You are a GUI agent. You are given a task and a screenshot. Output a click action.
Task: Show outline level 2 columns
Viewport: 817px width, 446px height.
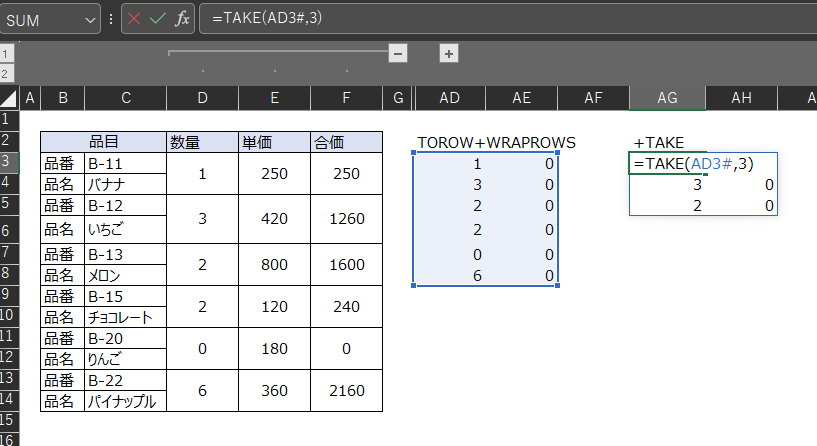pyautogui.click(x=5, y=73)
